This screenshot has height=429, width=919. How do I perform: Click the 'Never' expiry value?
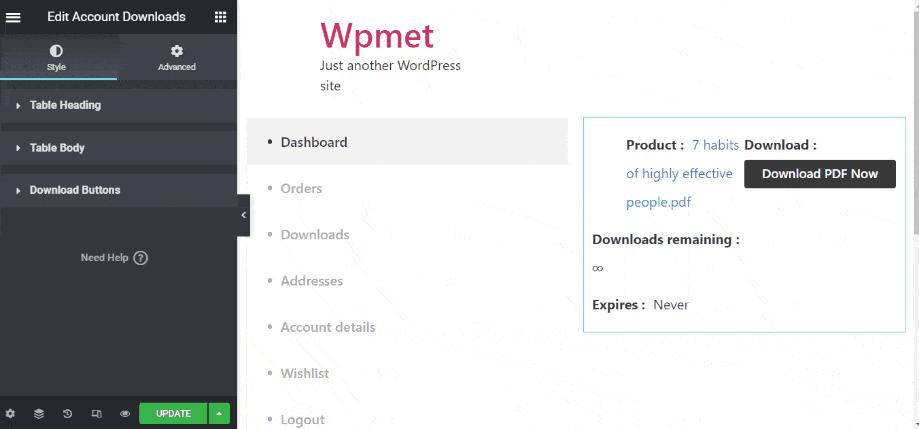[x=671, y=305]
